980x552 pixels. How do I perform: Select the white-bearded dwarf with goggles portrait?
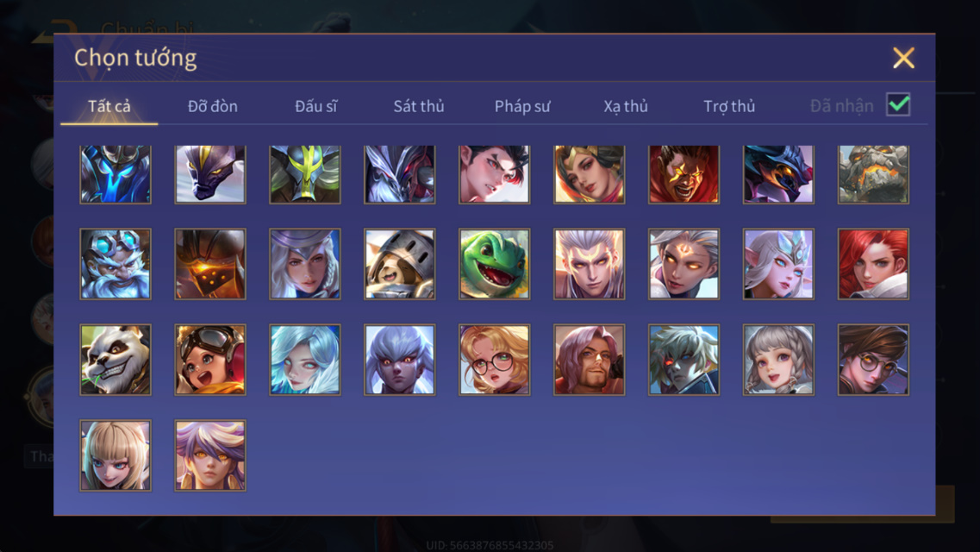click(x=115, y=264)
